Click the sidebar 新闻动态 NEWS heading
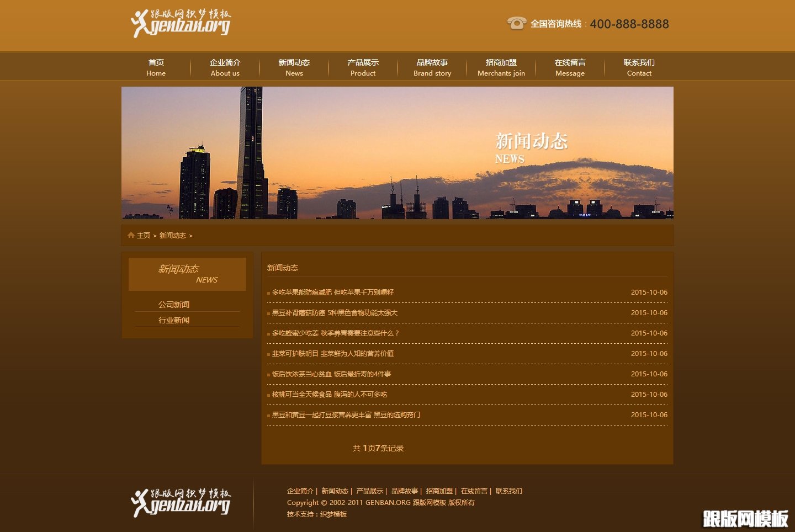 click(x=188, y=274)
